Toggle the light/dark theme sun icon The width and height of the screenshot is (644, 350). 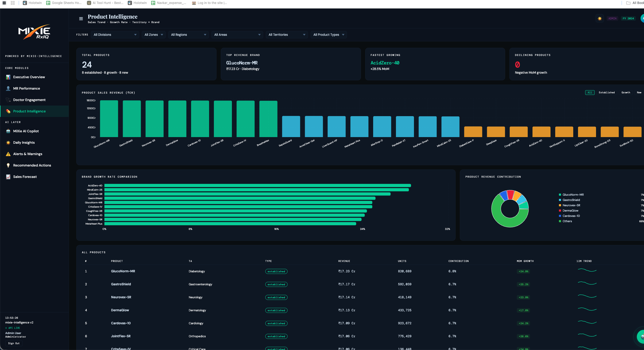pyautogui.click(x=600, y=19)
